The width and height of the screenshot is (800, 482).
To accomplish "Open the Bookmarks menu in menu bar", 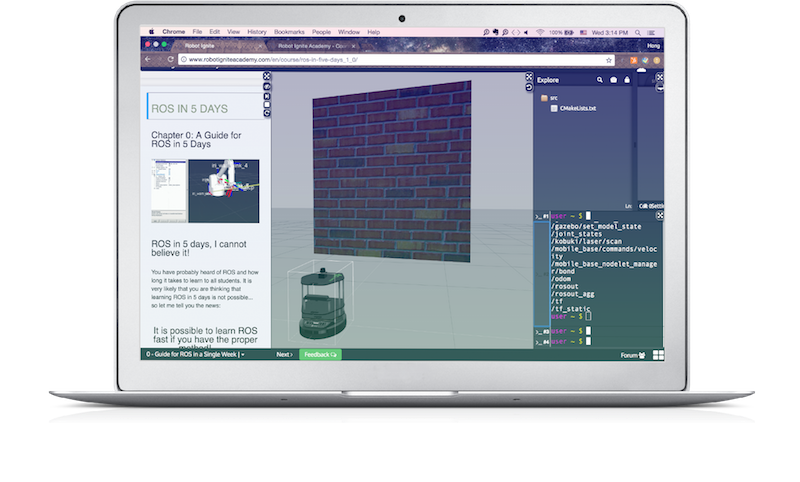I will coord(269,32).
